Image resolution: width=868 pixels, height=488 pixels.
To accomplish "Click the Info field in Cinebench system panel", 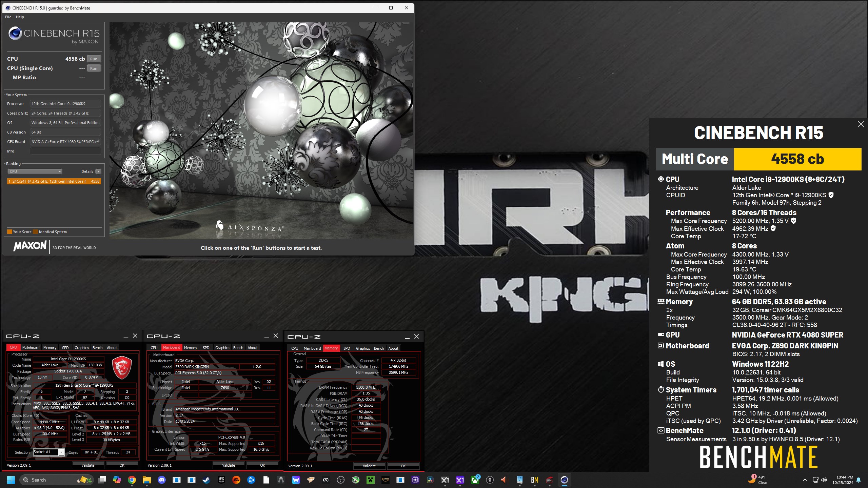I will click(x=65, y=151).
